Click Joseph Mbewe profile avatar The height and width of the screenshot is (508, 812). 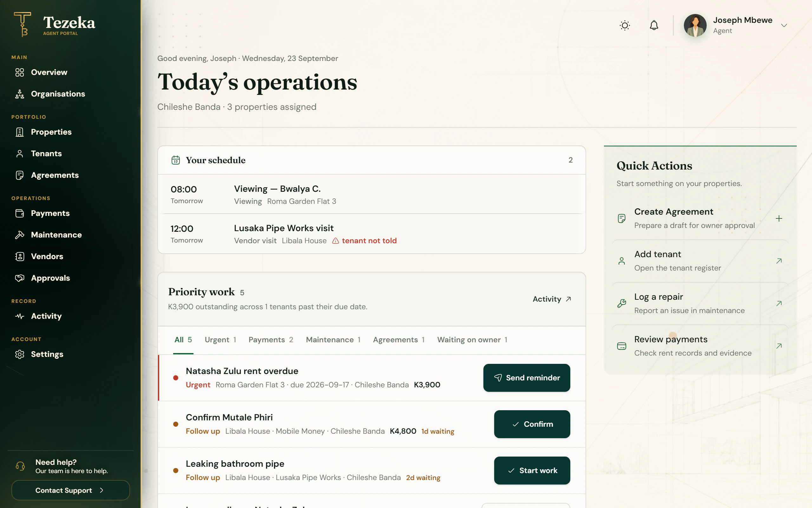click(695, 25)
